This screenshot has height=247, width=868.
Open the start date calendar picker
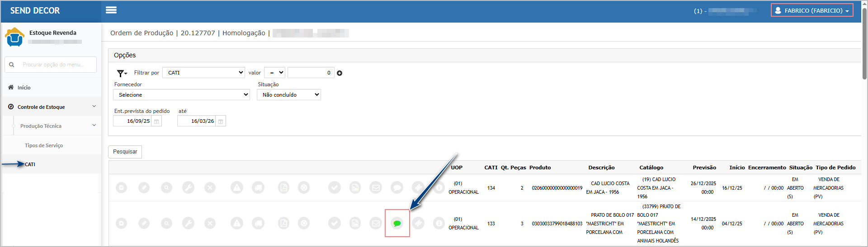point(156,121)
